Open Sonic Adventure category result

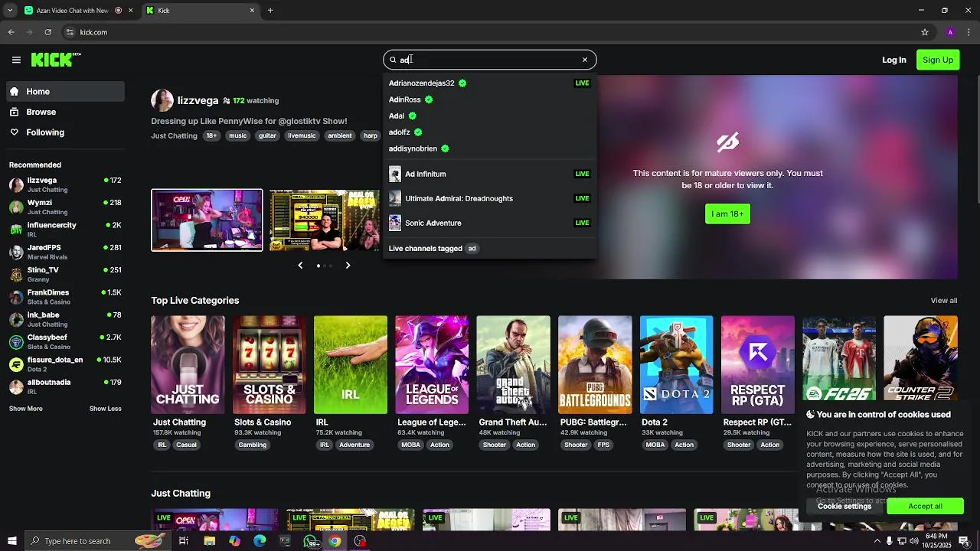[x=489, y=223]
